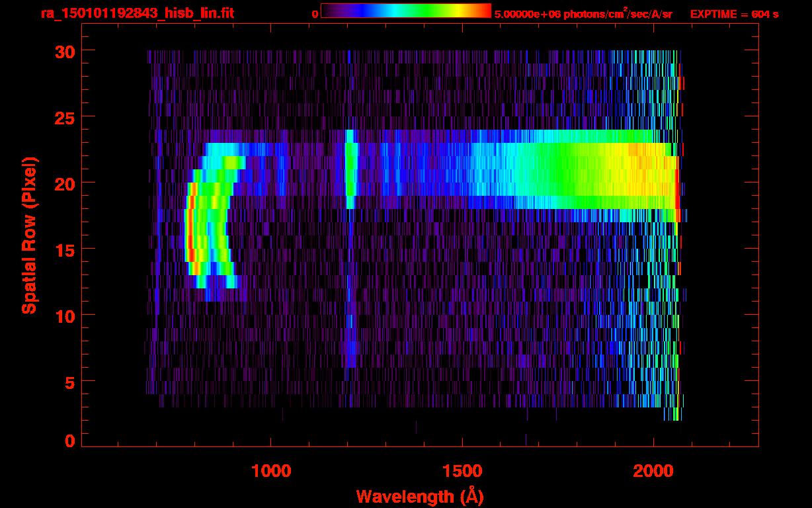Viewport: 812px width, 508px height.
Task: Click the rainbow color scale bar
Action: tap(405, 11)
